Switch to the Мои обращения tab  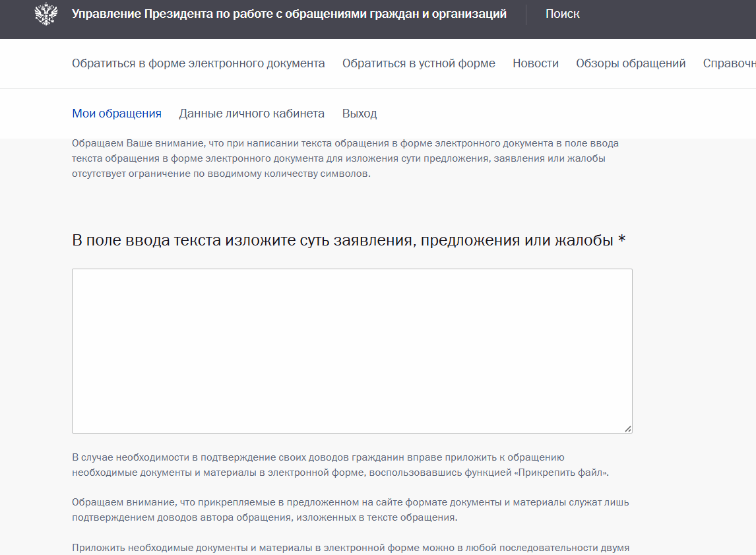click(x=116, y=114)
